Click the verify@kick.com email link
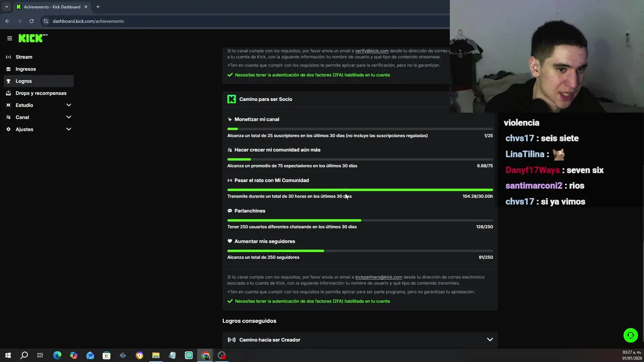Viewport: 644px width, 362px height. click(x=372, y=51)
